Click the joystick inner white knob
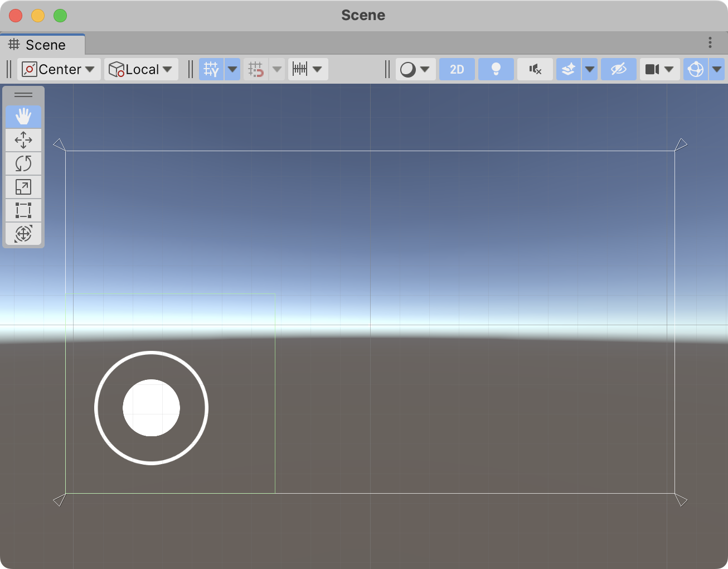 (151, 408)
